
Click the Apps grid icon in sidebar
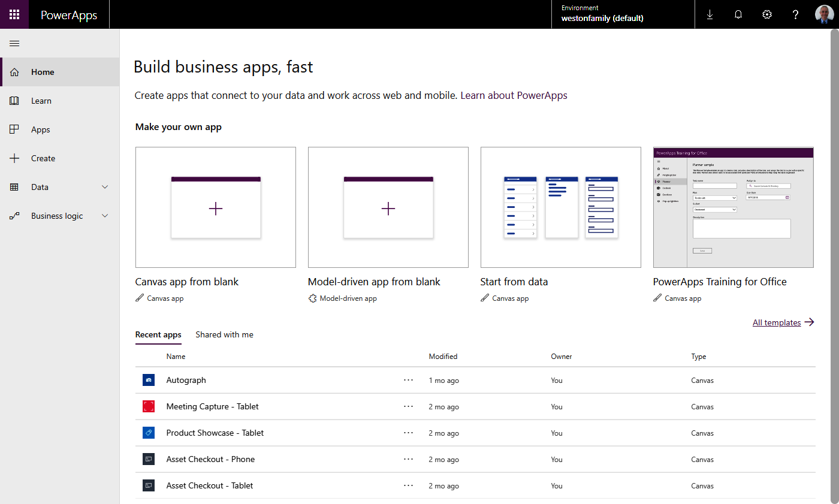(x=14, y=129)
